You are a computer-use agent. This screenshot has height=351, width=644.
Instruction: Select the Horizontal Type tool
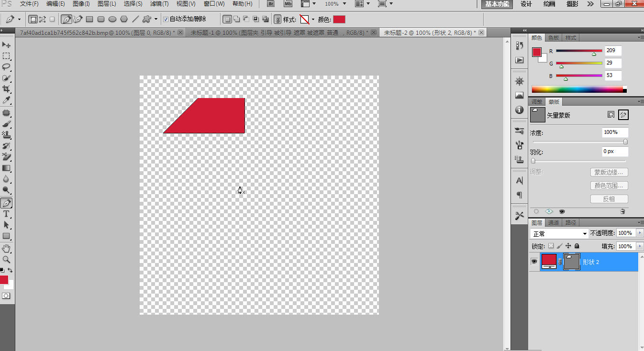(x=6, y=214)
